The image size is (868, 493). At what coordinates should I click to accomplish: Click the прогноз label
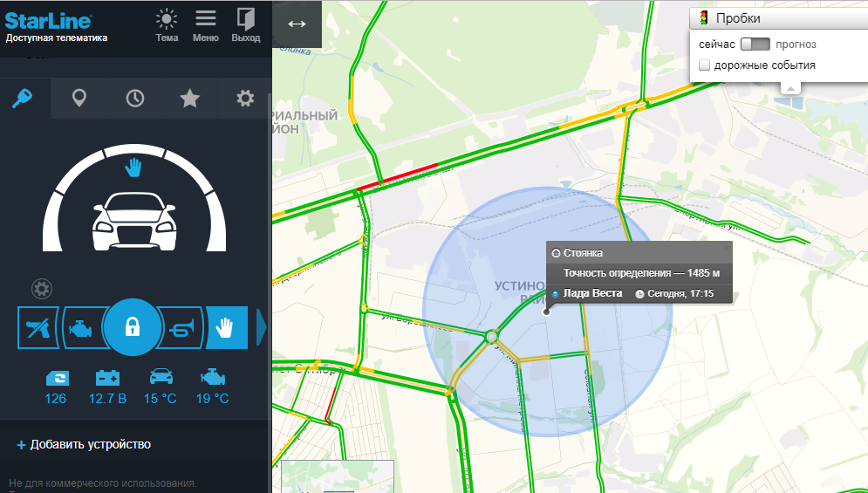[x=796, y=45]
